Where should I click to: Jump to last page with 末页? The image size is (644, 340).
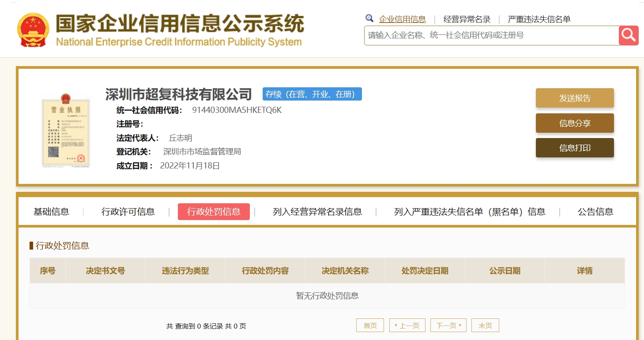485,325
